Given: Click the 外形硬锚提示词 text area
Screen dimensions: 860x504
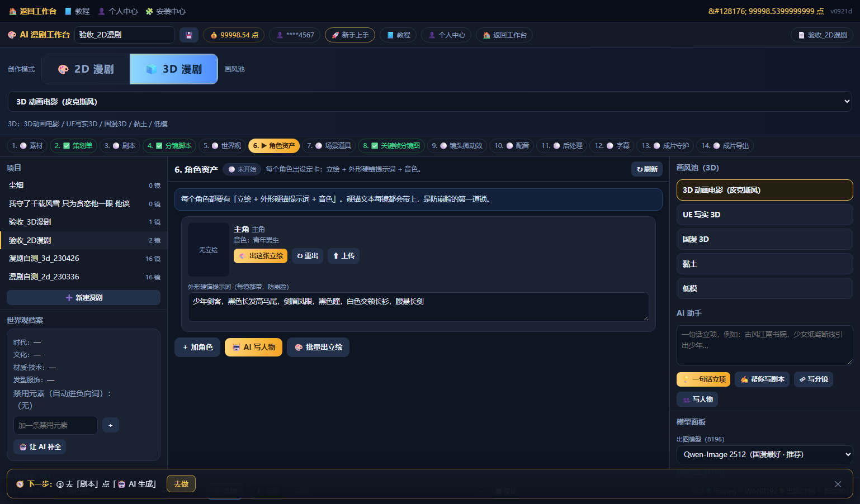Looking at the screenshot, I should [418, 307].
